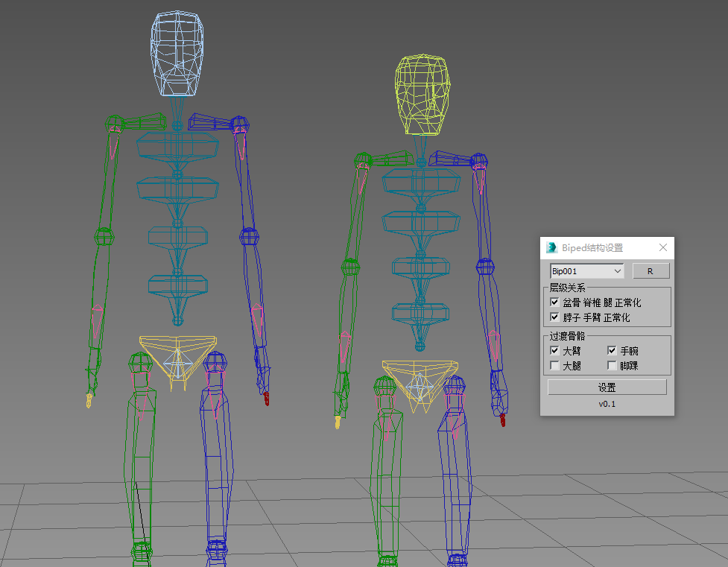728x567 pixels.
Task: Uncheck the 手腕 checkbox
Action: coord(612,351)
